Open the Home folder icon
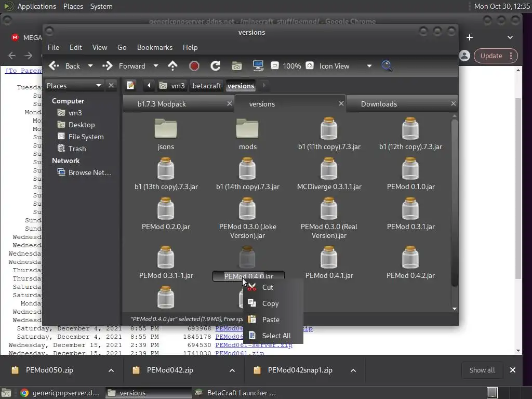This screenshot has height=399, width=532. click(x=237, y=66)
